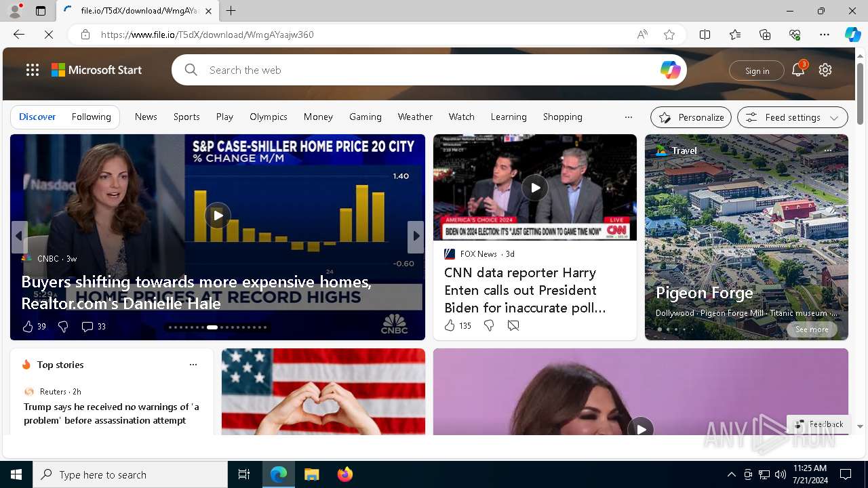Open the browser profile icon

[x=15, y=10]
